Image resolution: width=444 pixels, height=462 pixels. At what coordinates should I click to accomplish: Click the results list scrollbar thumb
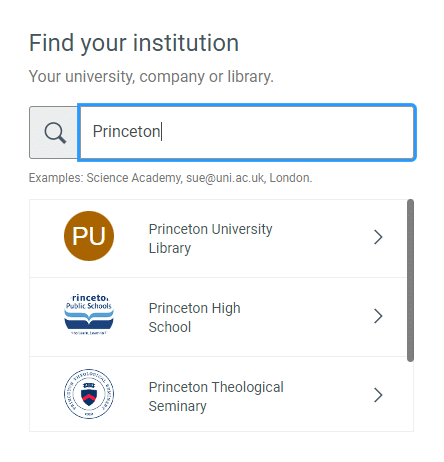coord(410,280)
